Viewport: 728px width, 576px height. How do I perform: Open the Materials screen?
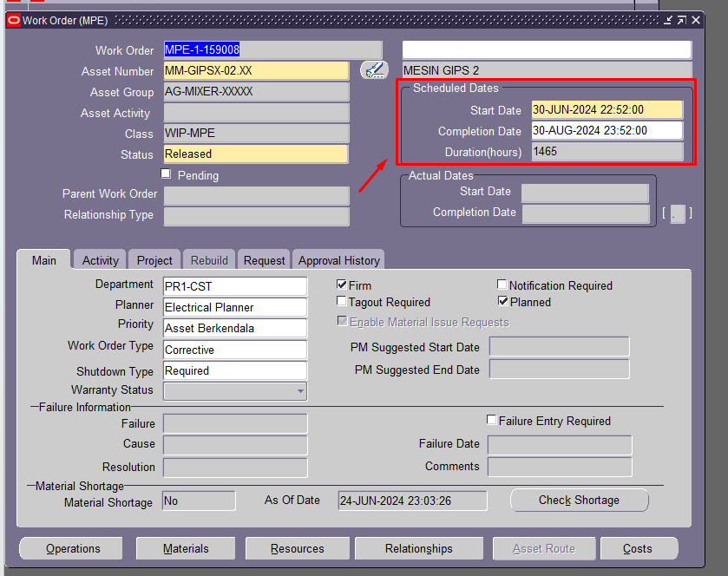coord(185,548)
